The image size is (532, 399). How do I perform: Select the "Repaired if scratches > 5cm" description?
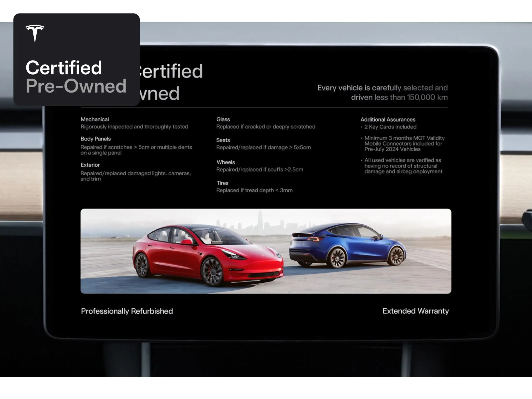(136, 150)
